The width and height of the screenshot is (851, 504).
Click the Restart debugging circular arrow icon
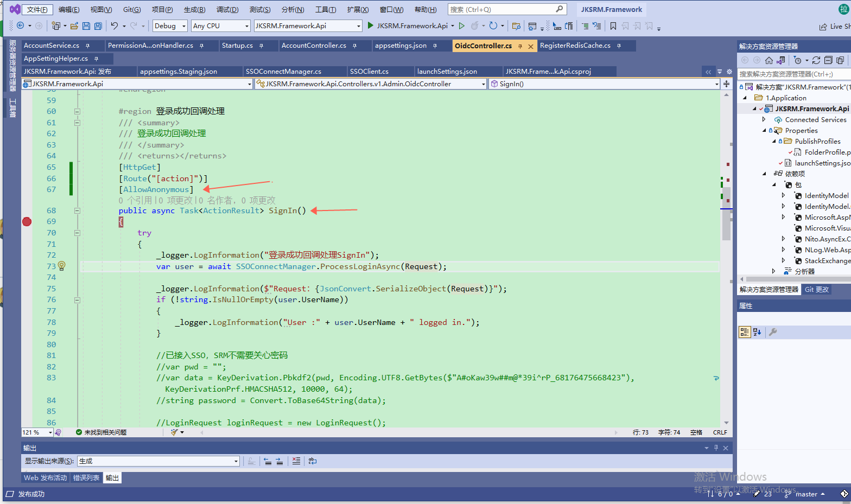click(x=493, y=25)
